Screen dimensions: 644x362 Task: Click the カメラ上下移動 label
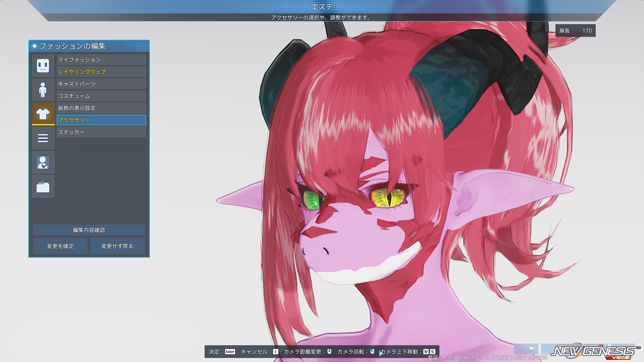coord(400,352)
